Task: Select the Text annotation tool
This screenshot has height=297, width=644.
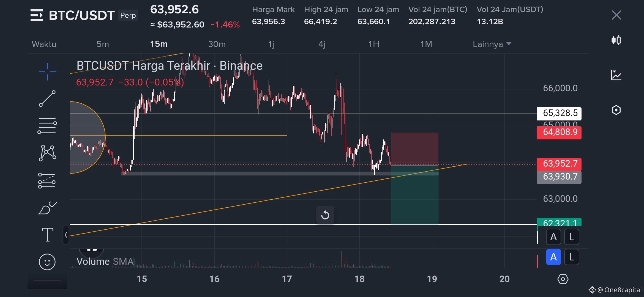Action: 47,235
